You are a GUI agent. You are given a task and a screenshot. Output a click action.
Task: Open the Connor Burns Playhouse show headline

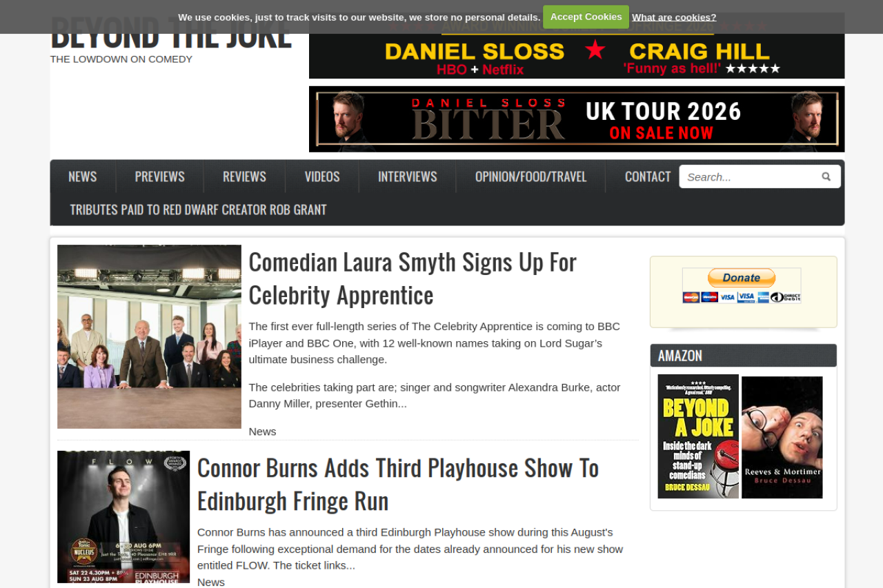398,484
